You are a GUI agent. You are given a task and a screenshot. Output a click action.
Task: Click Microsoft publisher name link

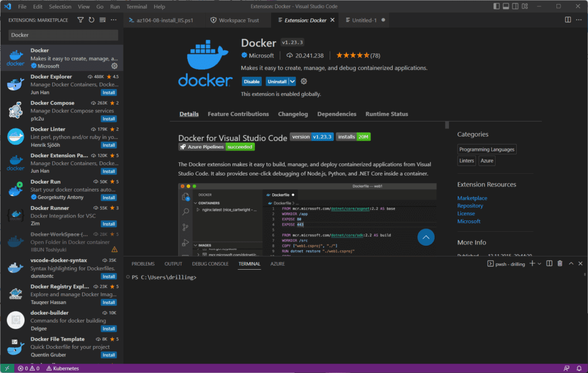(261, 56)
